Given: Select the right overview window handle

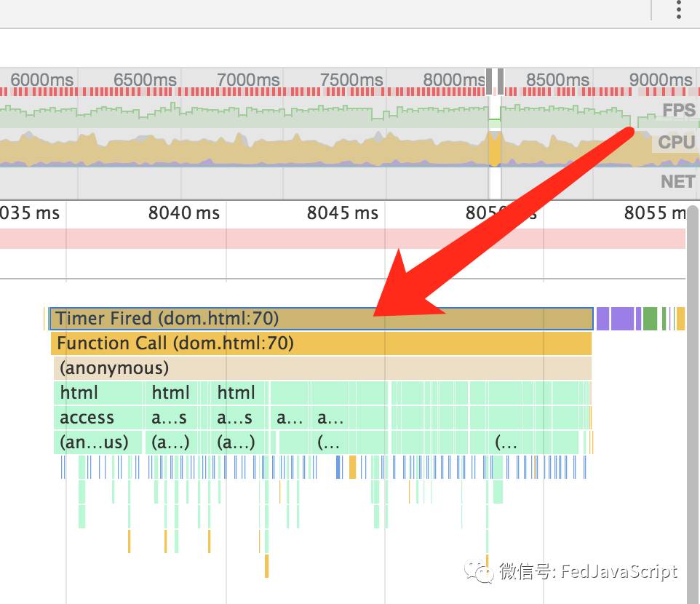Looking at the screenshot, I should [501, 82].
